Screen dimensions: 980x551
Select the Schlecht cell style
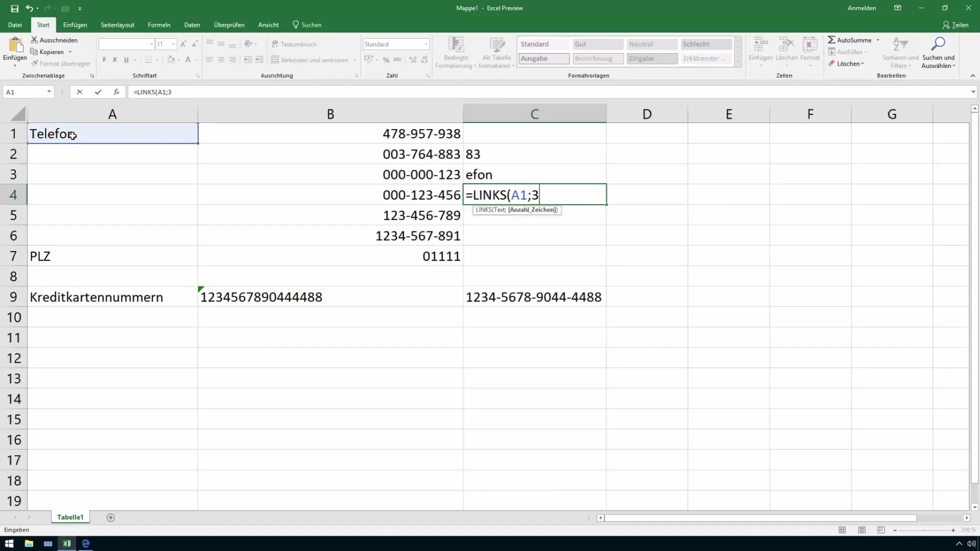[706, 44]
